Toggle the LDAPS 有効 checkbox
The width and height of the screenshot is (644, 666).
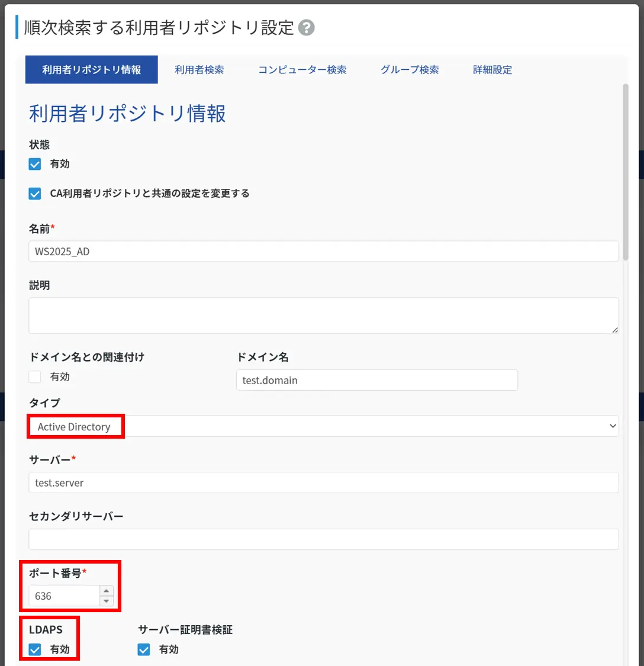pos(35,649)
